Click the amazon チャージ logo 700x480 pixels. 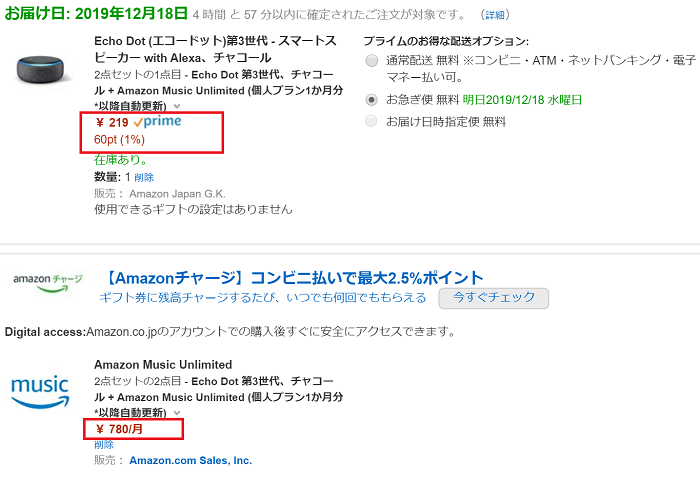pos(47,284)
